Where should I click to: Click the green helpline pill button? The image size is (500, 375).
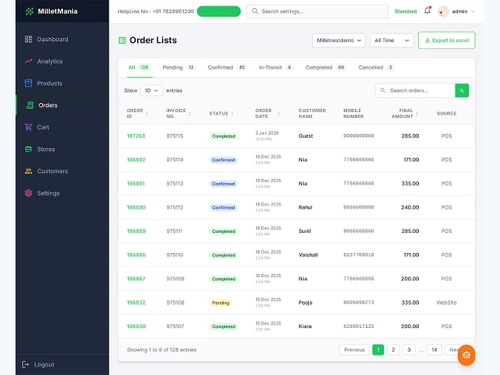tap(219, 11)
